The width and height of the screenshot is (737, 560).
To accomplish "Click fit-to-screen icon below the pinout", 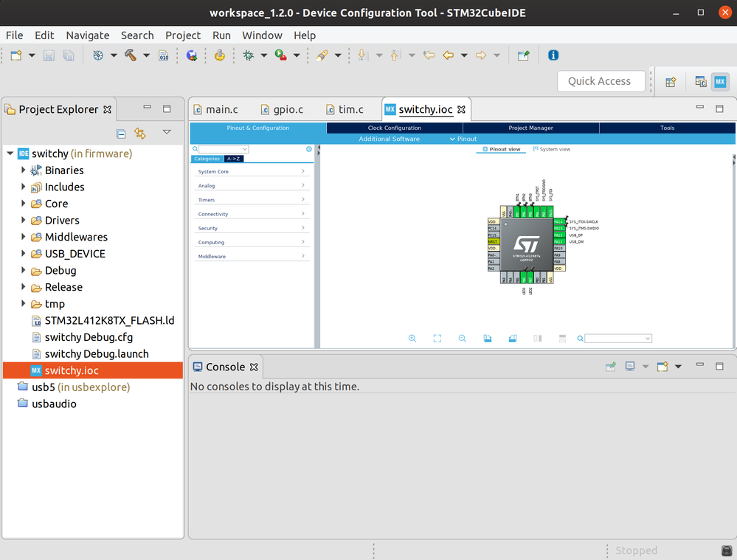I will (x=437, y=339).
